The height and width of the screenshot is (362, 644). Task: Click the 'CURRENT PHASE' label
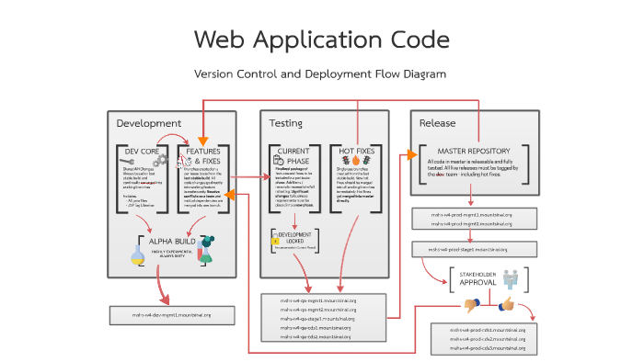coord(293,156)
